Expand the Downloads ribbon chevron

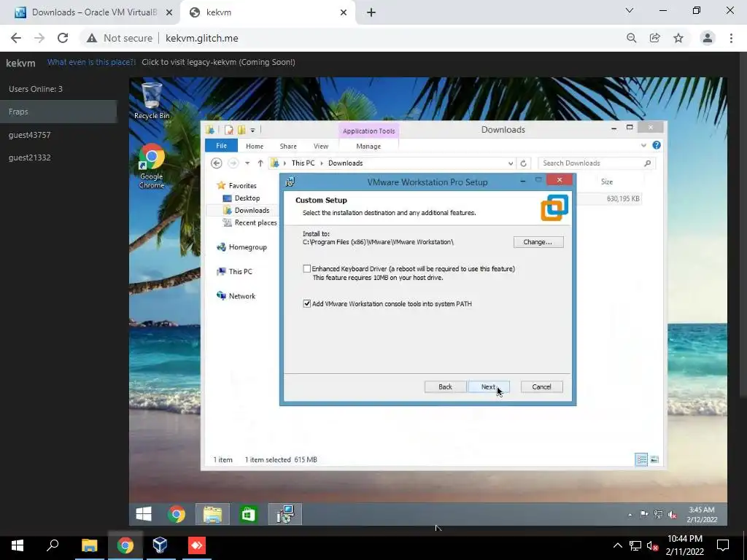click(643, 145)
